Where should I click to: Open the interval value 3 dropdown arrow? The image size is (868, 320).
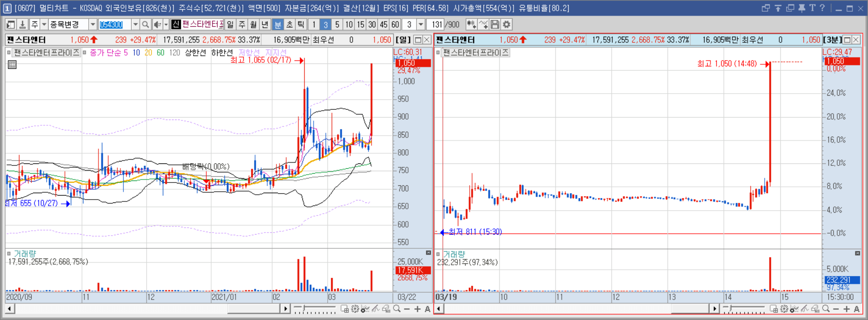point(421,24)
